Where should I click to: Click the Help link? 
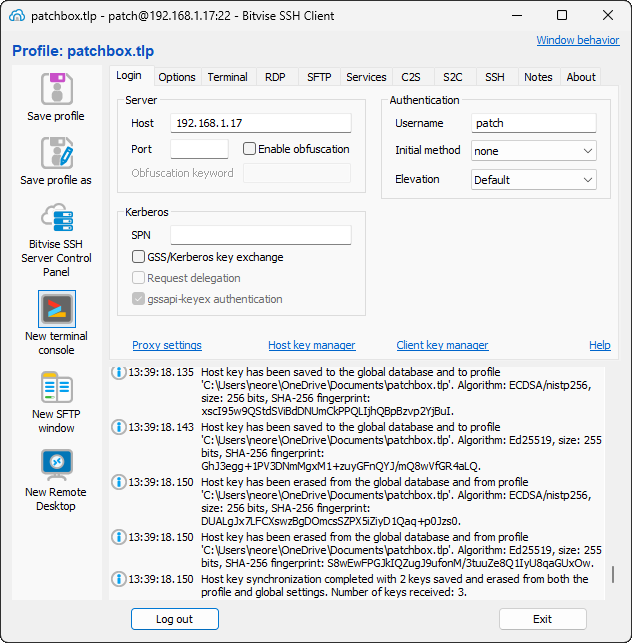point(600,345)
